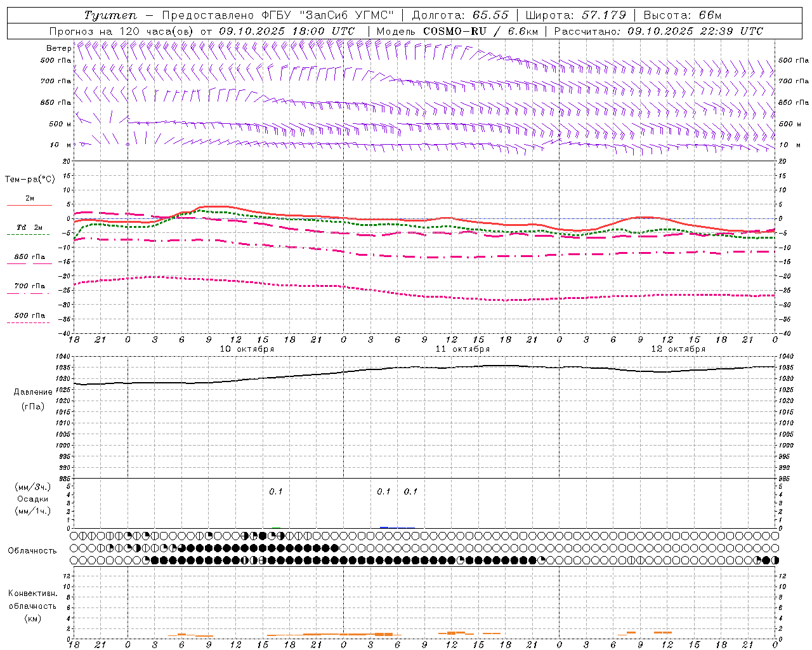Click the 0.1 precipitation value on 10 октября
Viewport: 812px width, 650px height.
276,491
